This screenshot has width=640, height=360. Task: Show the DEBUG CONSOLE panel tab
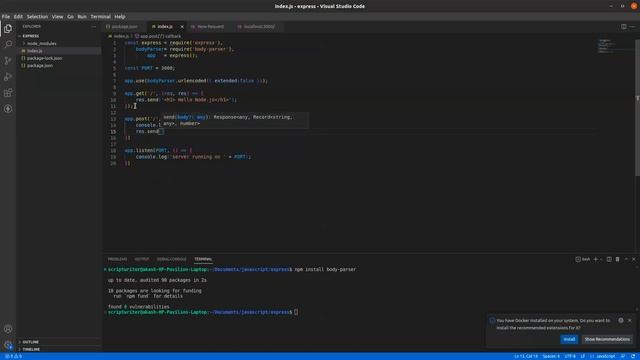(171, 259)
